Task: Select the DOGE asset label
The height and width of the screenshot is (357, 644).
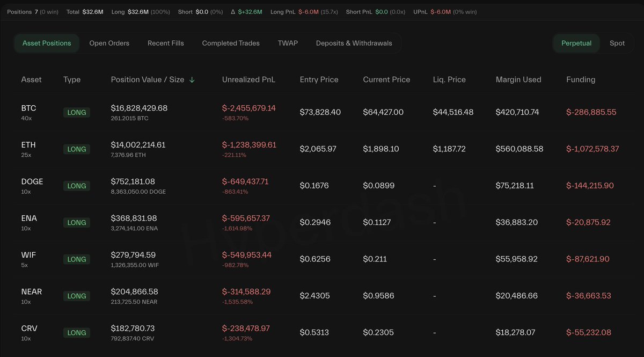Action: [32, 181]
